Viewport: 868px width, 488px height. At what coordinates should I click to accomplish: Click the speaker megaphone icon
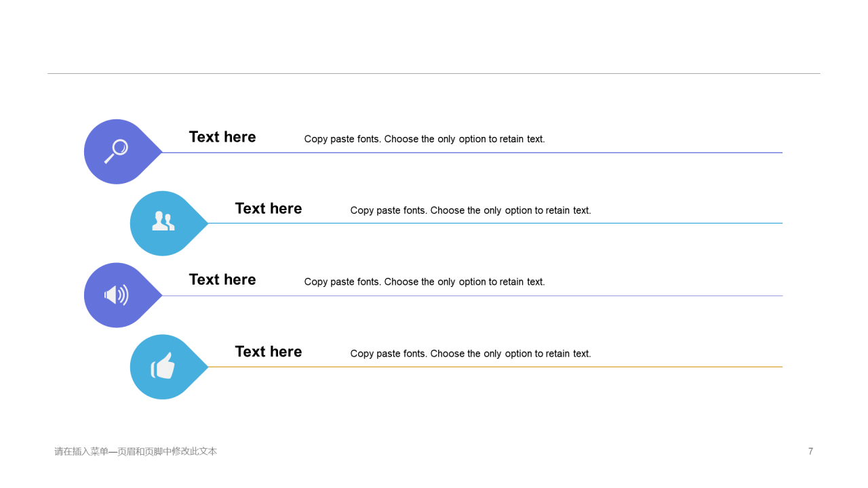(x=116, y=295)
